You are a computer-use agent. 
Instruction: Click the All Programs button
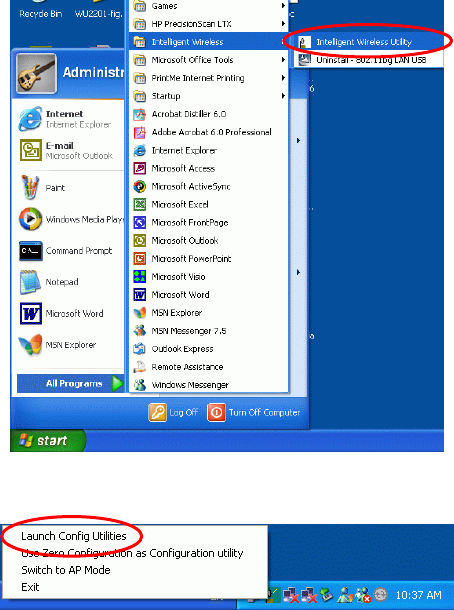pos(70,384)
